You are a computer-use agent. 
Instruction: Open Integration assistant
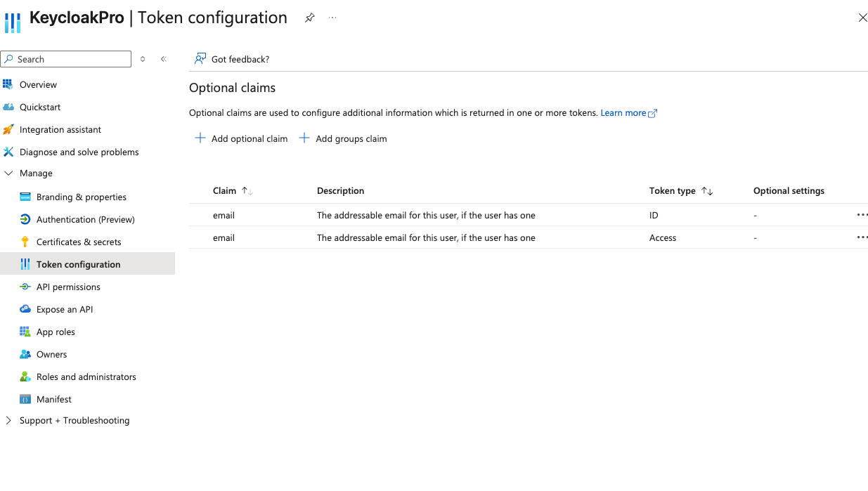[60, 129]
